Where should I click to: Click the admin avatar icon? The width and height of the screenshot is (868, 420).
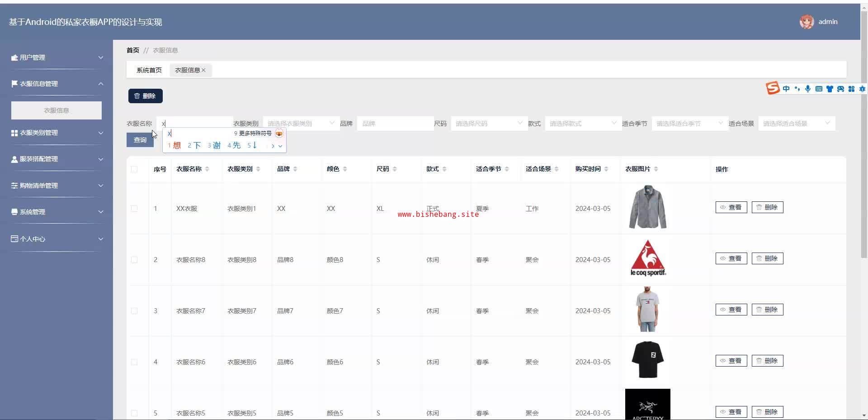pos(807,22)
